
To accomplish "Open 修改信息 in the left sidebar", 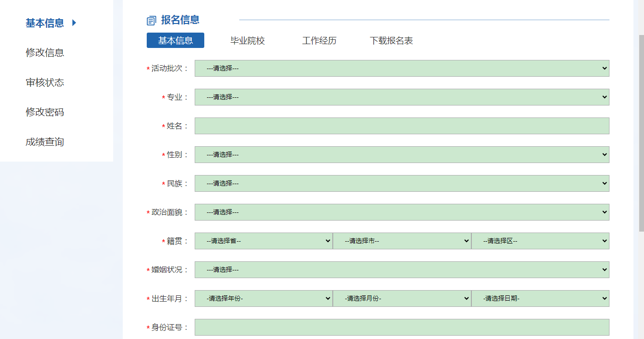I will tap(45, 53).
